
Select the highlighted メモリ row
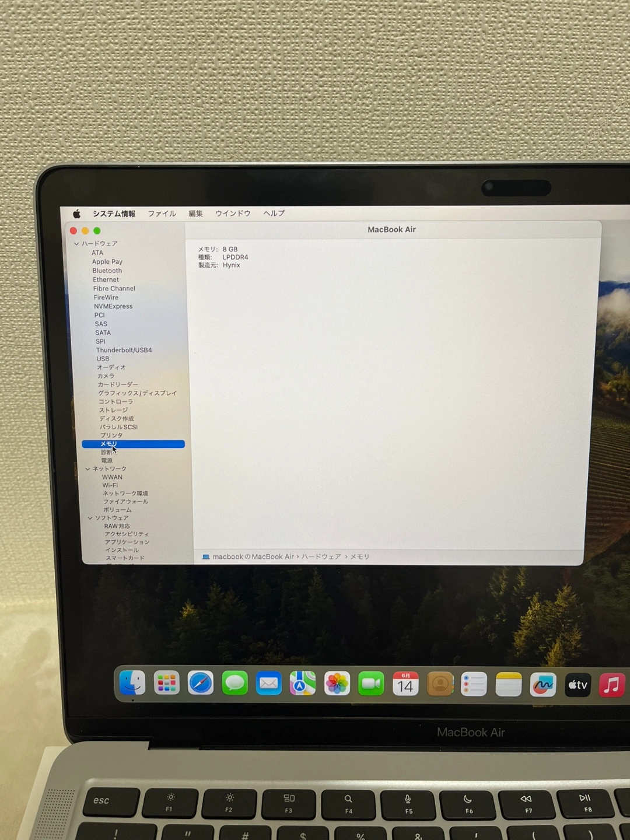click(133, 444)
